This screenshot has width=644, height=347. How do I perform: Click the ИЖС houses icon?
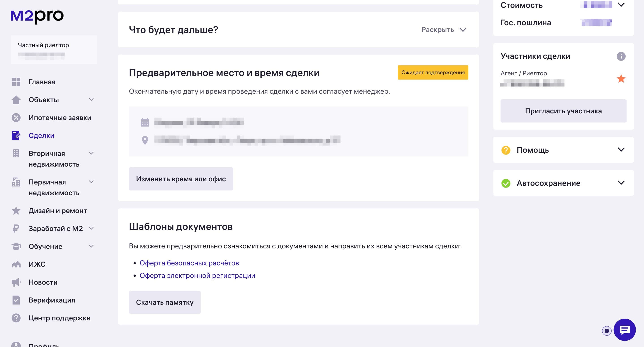(16, 264)
